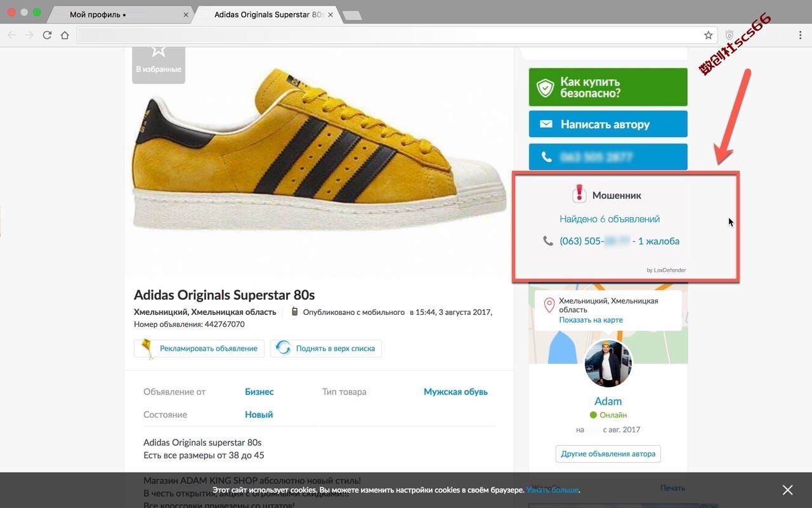Click the Хмельницкий, Хмельницкая область location text under title
This screenshot has width=812, height=508.
[205, 312]
